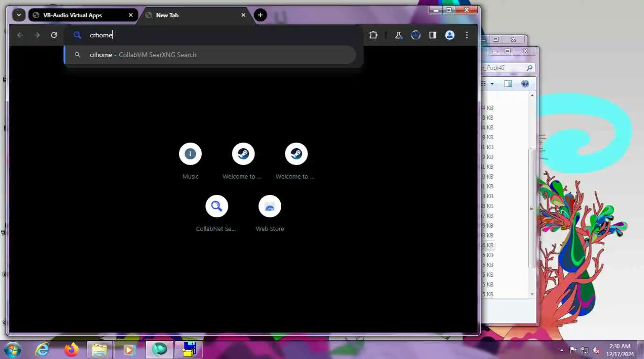Screen dimensions: 644x359
Task: Open the floppy disk installer taskbar icon
Action: pos(189,350)
